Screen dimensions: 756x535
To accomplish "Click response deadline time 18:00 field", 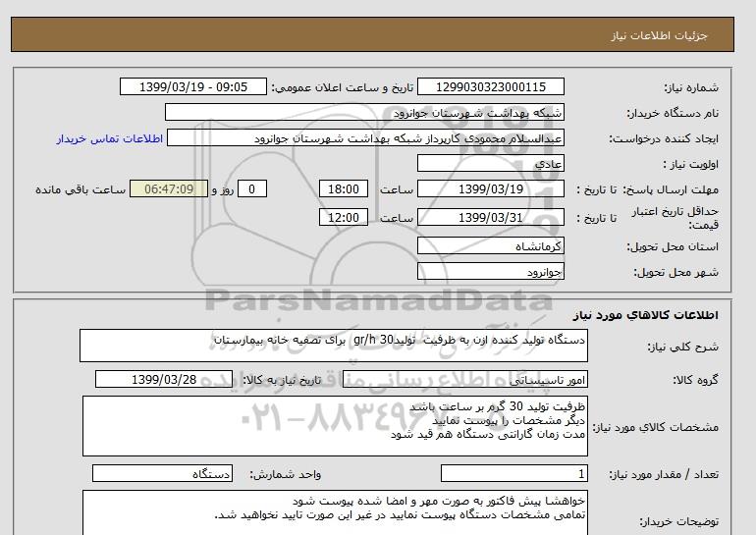I will click(344, 188).
